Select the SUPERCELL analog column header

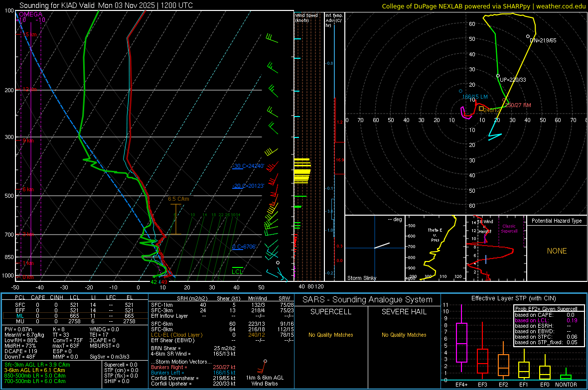[331, 312]
